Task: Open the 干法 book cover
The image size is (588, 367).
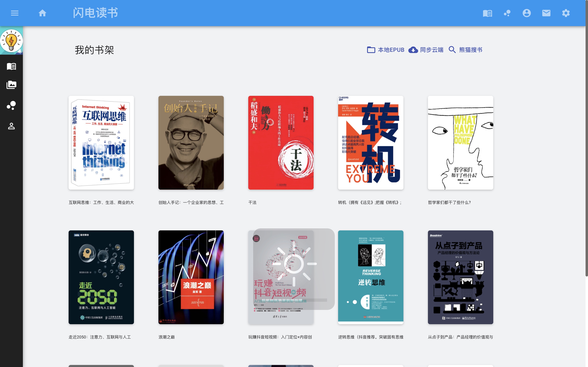Action: (x=281, y=142)
